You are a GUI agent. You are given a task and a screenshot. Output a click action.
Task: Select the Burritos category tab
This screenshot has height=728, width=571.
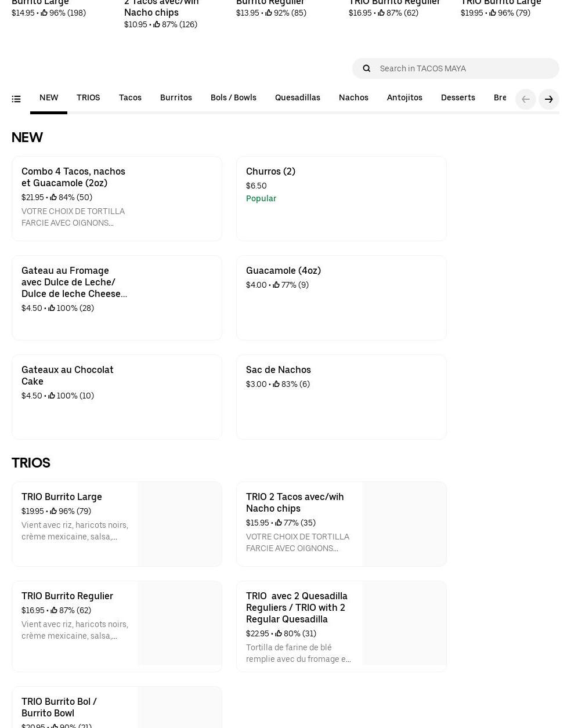pos(176,98)
